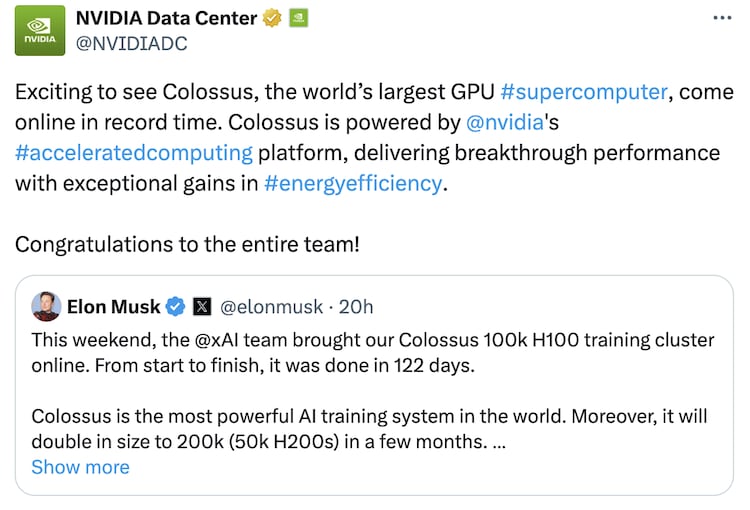
Task: Click the NVIDIA Data Center display name
Action: (x=166, y=18)
